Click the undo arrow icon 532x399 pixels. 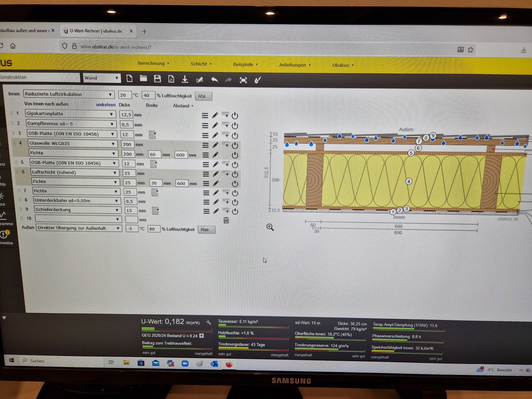click(x=214, y=80)
